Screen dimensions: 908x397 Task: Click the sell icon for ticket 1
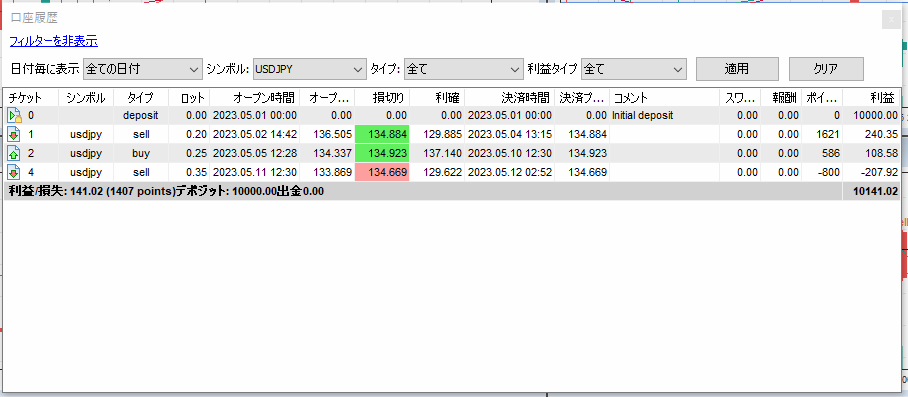(14, 135)
